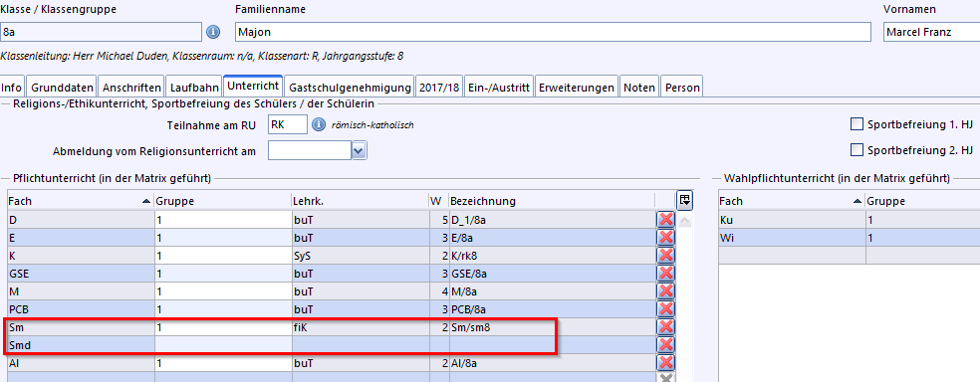
Task: Enable Sportbefreiung 1. HJ checkbox
Action: click(857, 124)
